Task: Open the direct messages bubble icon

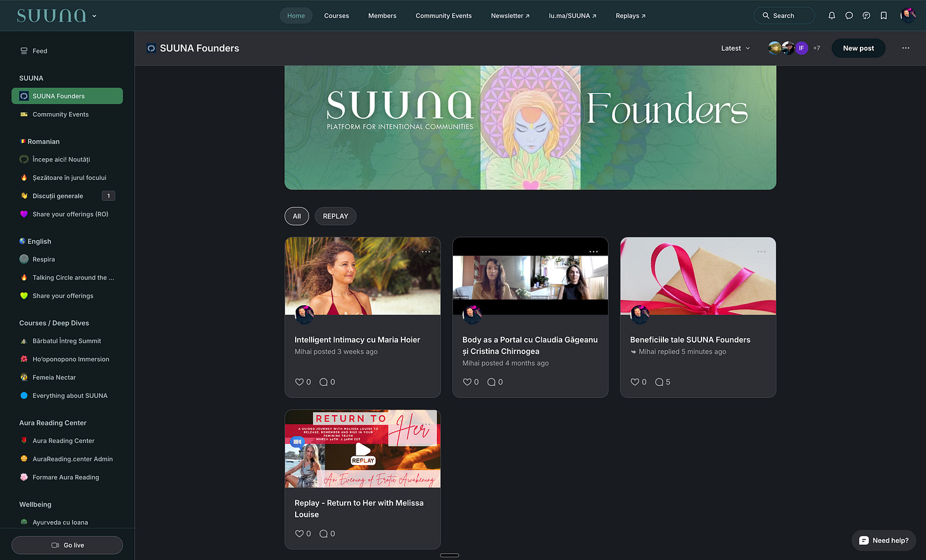Action: coord(849,16)
